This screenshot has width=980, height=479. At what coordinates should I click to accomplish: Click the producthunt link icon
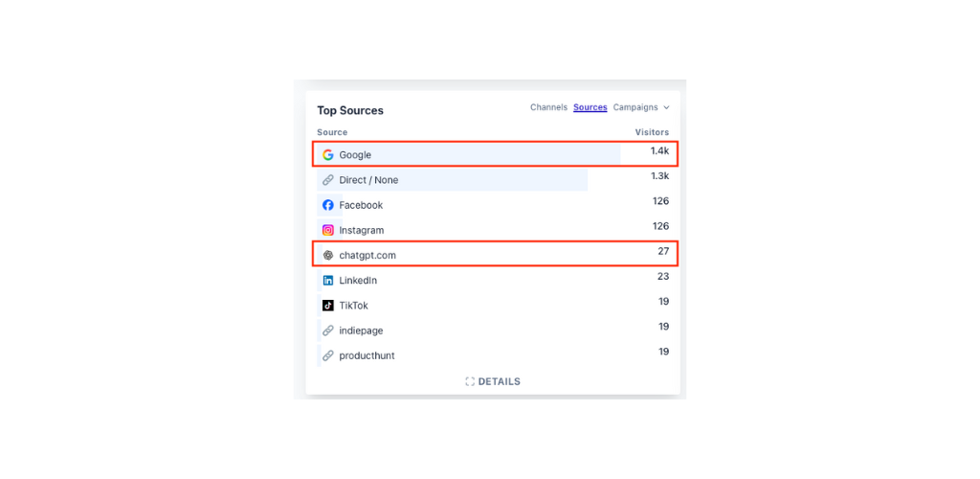tap(328, 355)
